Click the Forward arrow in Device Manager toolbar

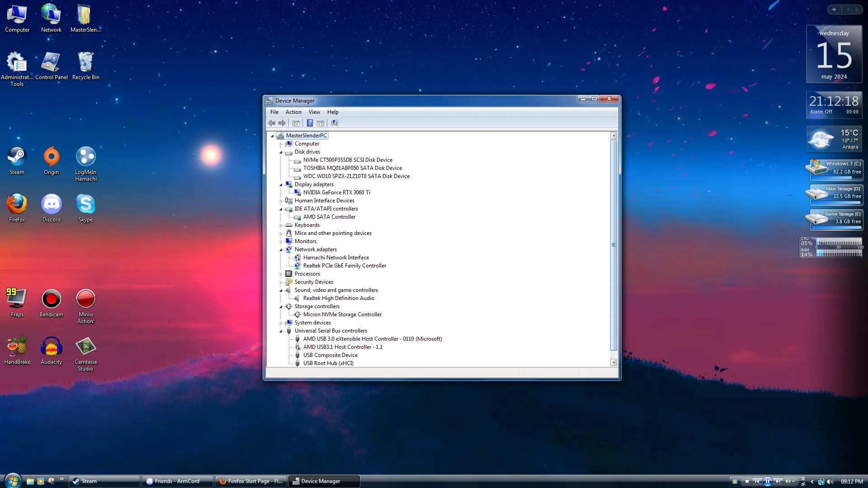pos(282,123)
